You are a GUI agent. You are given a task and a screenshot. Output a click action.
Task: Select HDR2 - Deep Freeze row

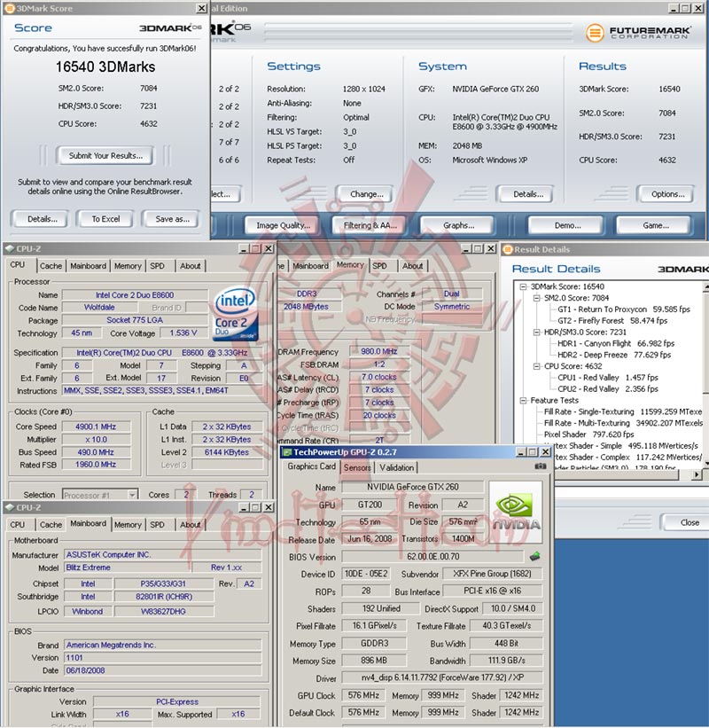point(614,355)
